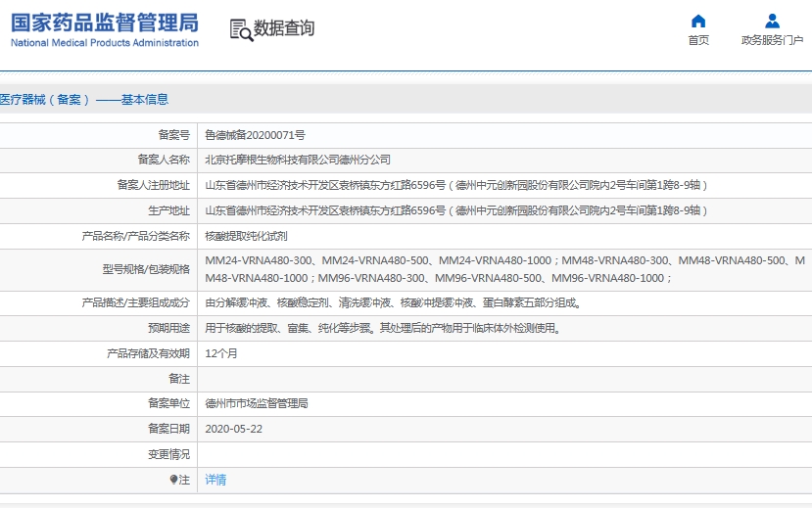Click the 备案人名称 label
Image resolution: width=812 pixels, height=508 pixels.
tap(164, 160)
